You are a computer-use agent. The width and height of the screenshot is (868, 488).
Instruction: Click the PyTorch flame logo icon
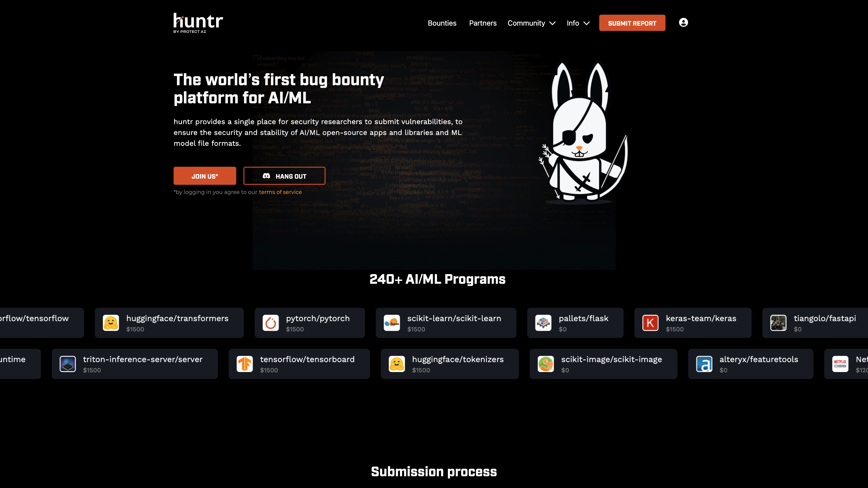click(x=271, y=323)
